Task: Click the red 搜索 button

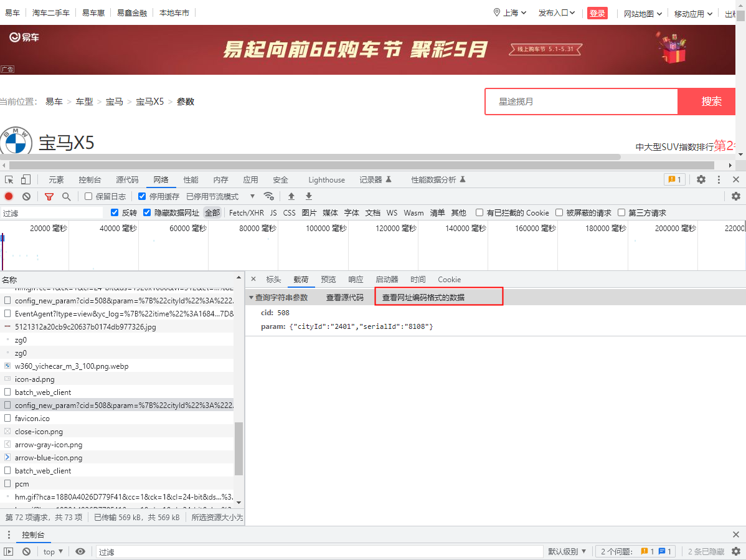Action: click(707, 102)
